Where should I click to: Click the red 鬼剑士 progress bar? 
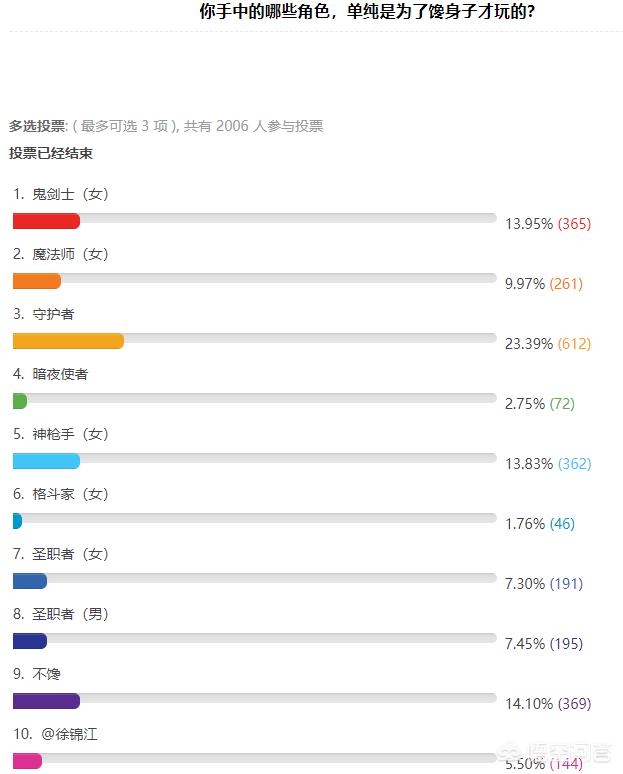coord(46,221)
